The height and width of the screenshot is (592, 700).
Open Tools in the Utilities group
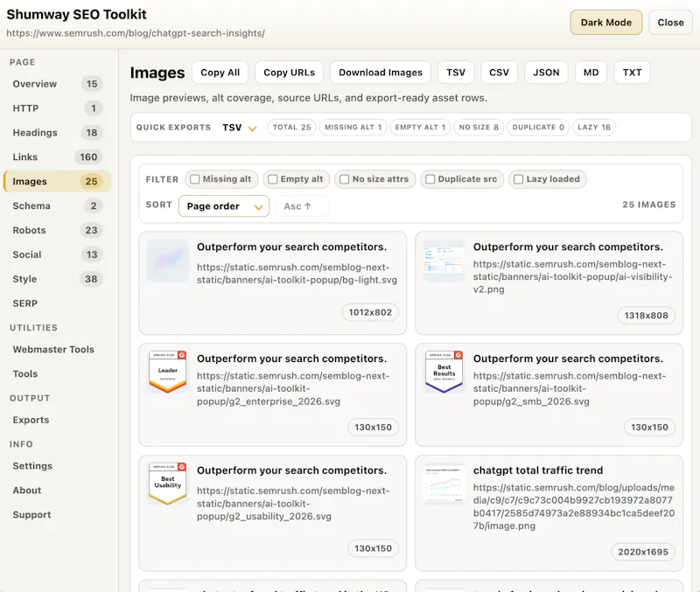57,374
